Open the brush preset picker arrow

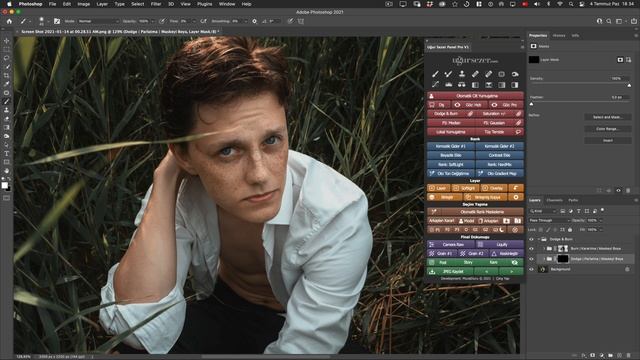coord(47,21)
